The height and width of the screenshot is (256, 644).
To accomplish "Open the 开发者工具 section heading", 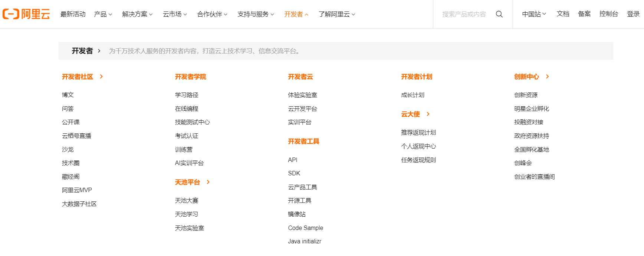I will 303,141.
